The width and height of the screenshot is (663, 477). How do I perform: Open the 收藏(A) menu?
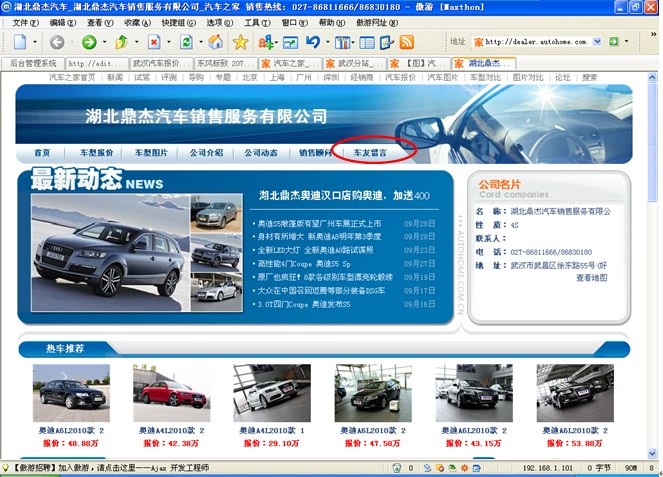[137, 22]
